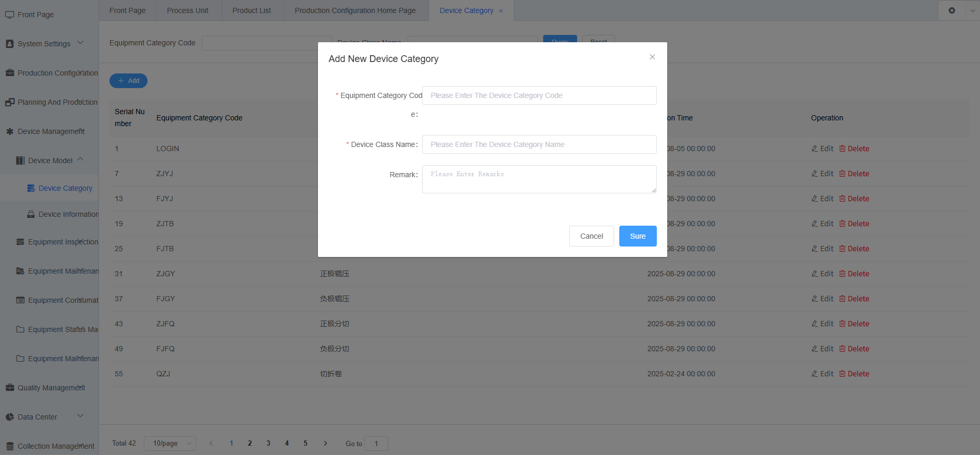Expand the Collection Management sidebar chevron
The height and width of the screenshot is (455, 980).
pyautogui.click(x=80, y=445)
